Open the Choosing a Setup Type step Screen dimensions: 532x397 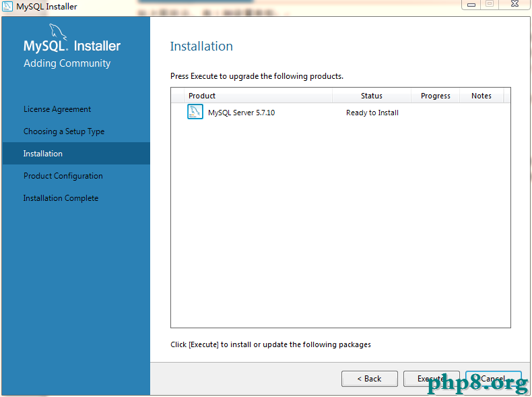coord(64,131)
